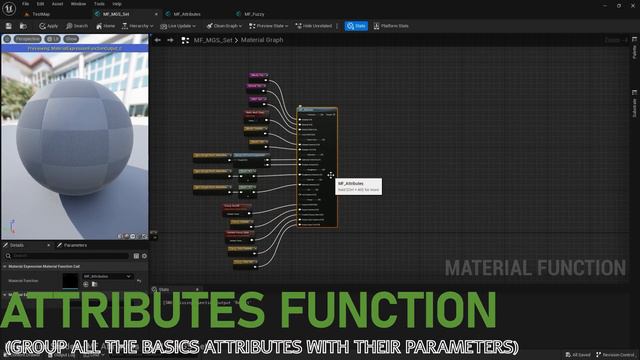Open the Asset menu

coord(58,4)
